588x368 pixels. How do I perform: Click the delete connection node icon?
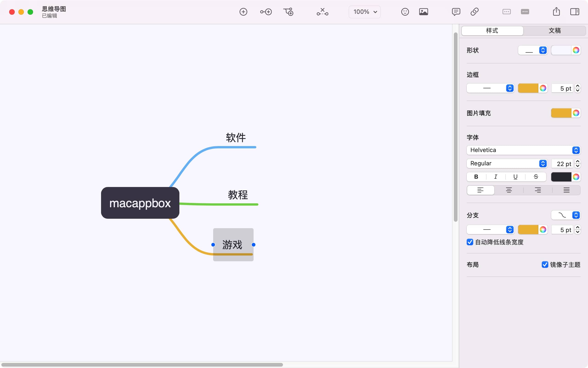pos(322,12)
